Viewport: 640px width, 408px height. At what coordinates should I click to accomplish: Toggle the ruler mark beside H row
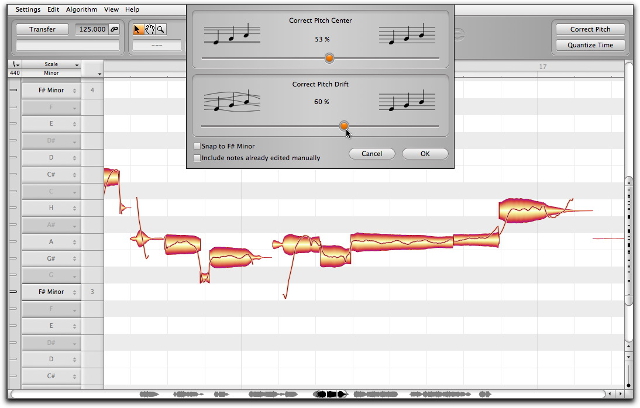(x=14, y=208)
